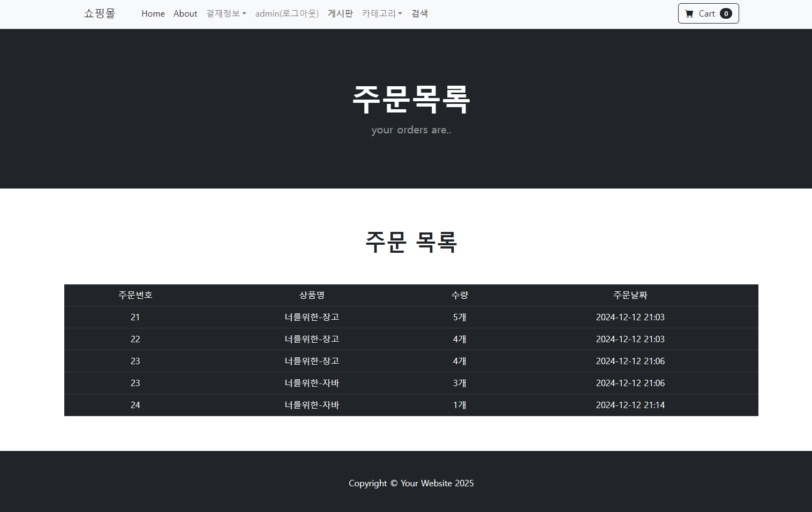Expand the 카테고리 dropdown
Viewport: 812px width, 512px height.
coord(382,13)
